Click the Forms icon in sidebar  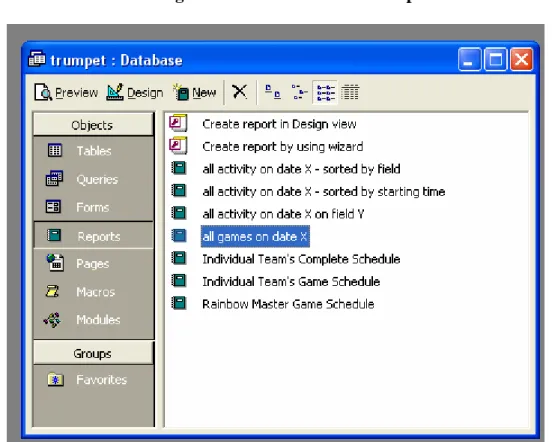pos(54,207)
